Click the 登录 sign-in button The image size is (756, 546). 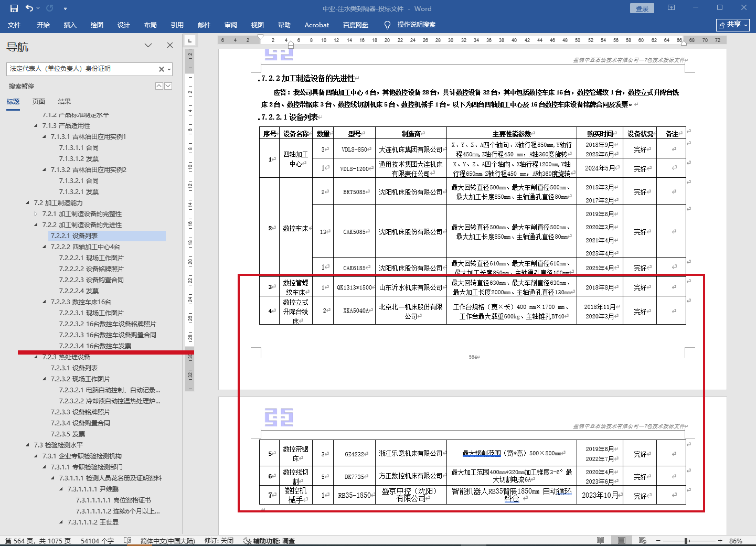coord(642,8)
